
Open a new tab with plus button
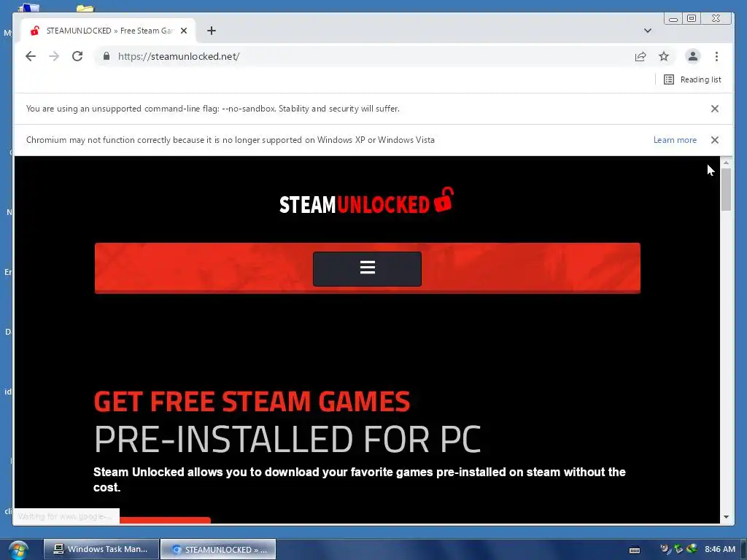(212, 31)
